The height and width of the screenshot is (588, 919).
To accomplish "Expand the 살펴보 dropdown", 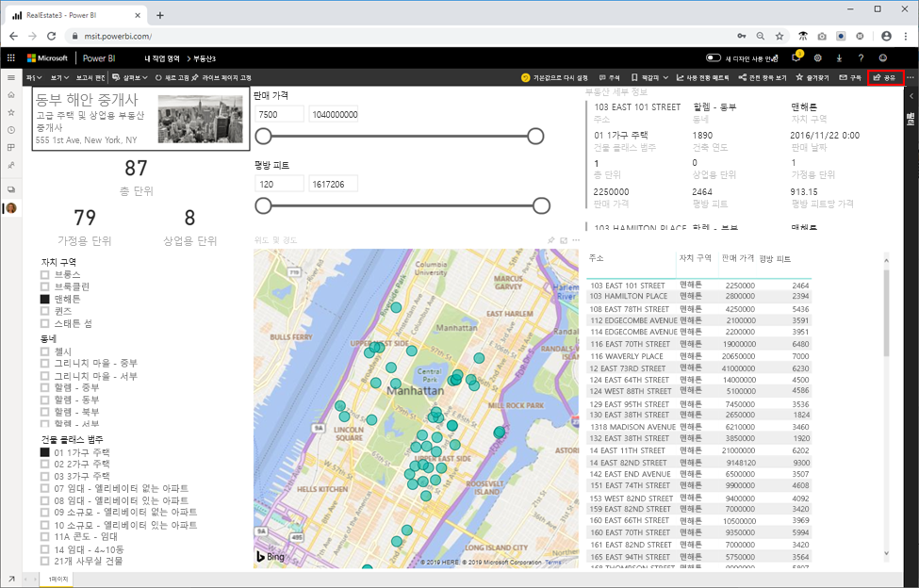I will tap(130, 77).
